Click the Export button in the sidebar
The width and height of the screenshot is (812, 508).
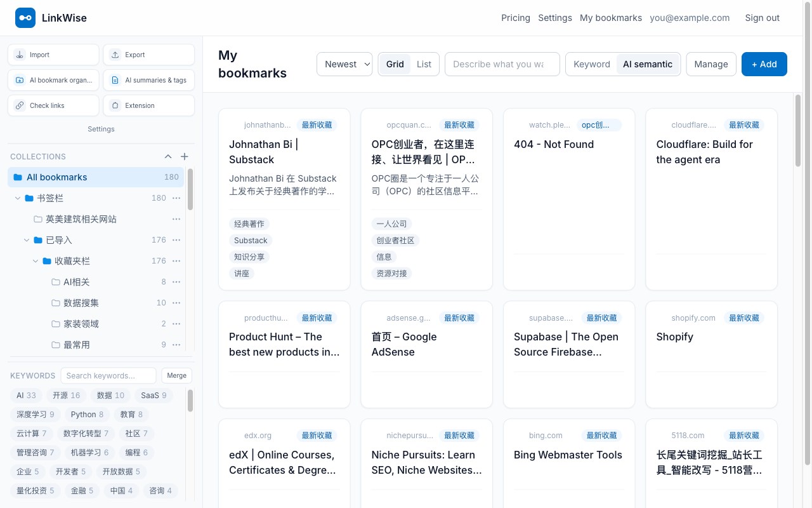[148, 55]
